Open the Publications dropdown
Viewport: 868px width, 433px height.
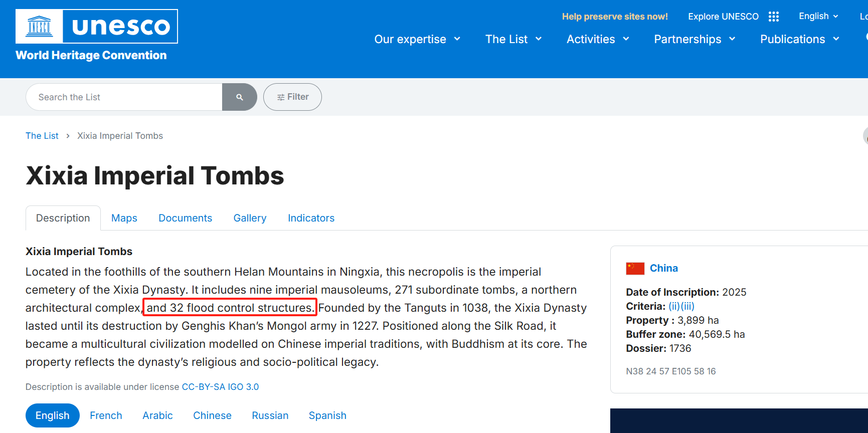click(799, 39)
